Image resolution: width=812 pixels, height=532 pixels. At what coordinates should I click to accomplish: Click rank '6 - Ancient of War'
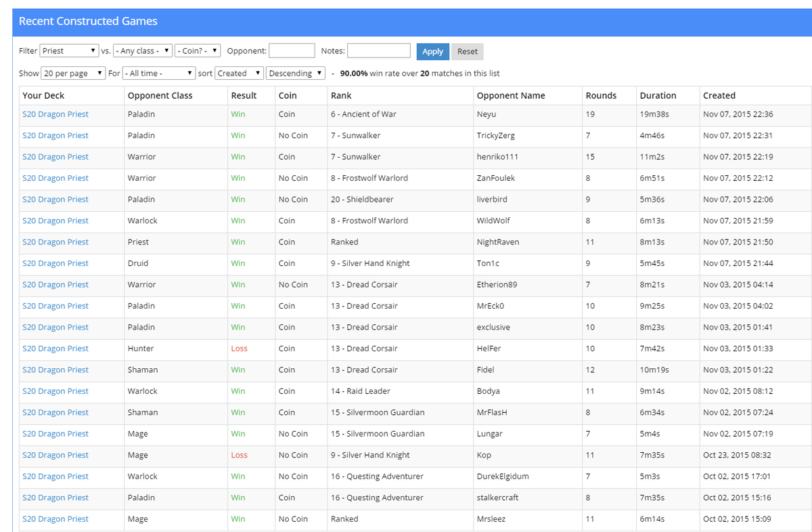(364, 114)
